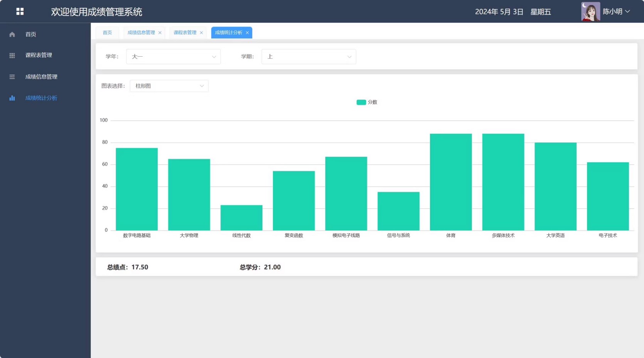Viewport: 644px width, 358px height.
Task: Click the 数字电路基础 axis label
Action: (x=137, y=235)
